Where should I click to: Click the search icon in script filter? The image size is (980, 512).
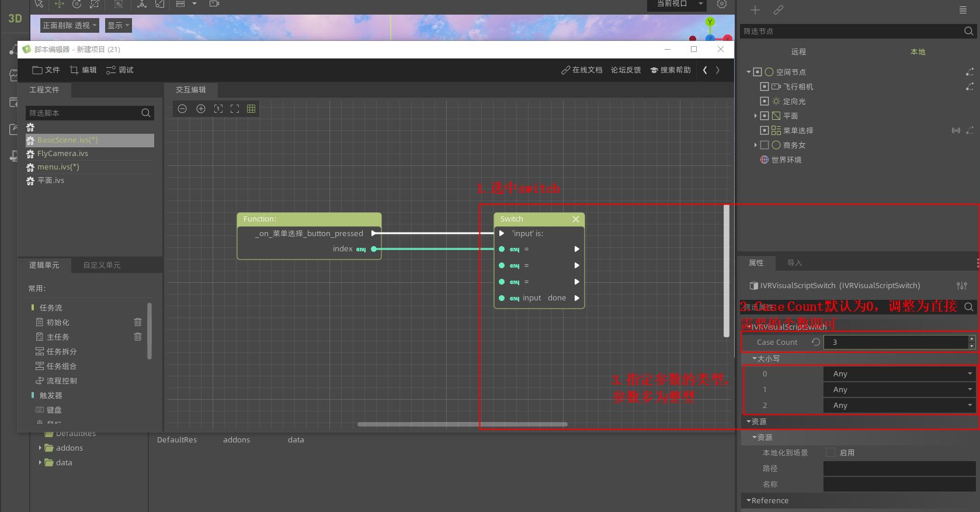pos(146,113)
